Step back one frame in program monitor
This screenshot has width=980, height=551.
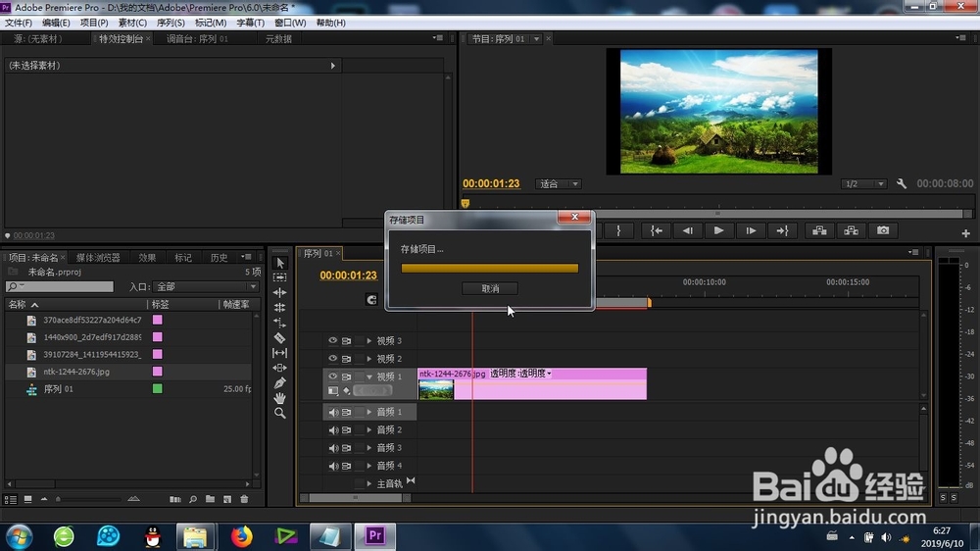[688, 230]
